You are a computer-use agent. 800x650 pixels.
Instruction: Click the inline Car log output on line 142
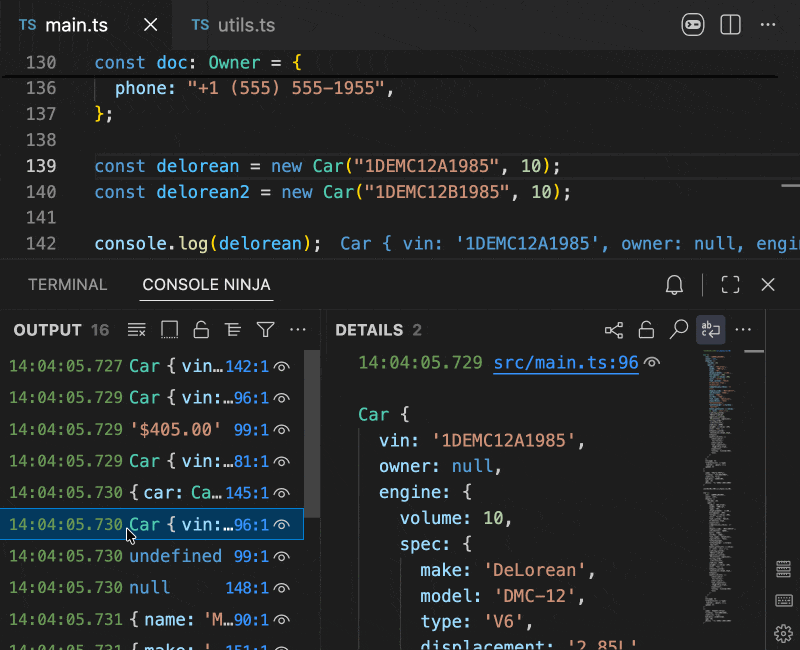[x=569, y=243]
